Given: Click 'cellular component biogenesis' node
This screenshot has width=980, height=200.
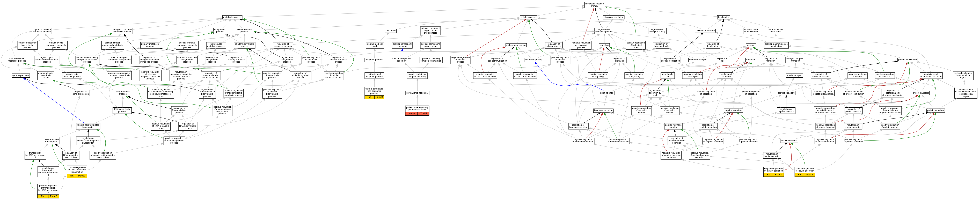Looking at the screenshot, I should click(402, 45).
